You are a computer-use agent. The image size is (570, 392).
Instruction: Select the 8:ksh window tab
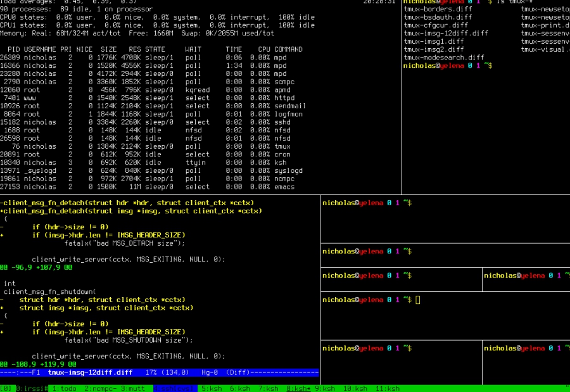click(299, 388)
